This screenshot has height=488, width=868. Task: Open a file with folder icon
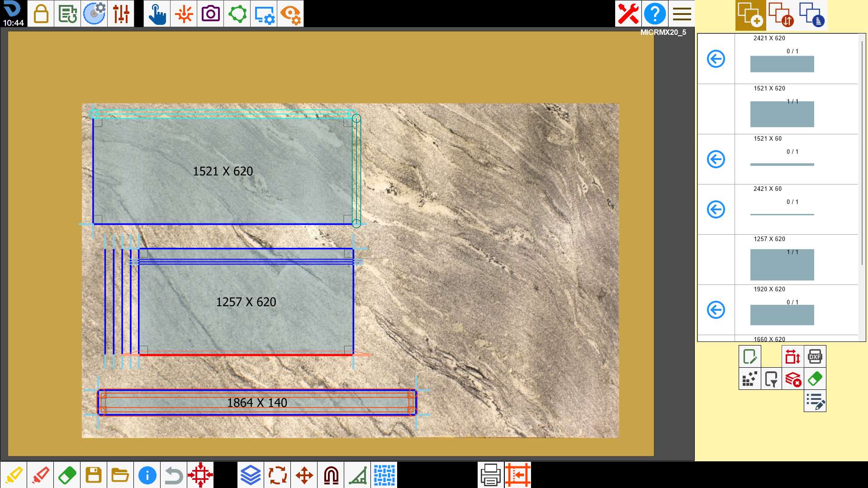tap(120, 475)
